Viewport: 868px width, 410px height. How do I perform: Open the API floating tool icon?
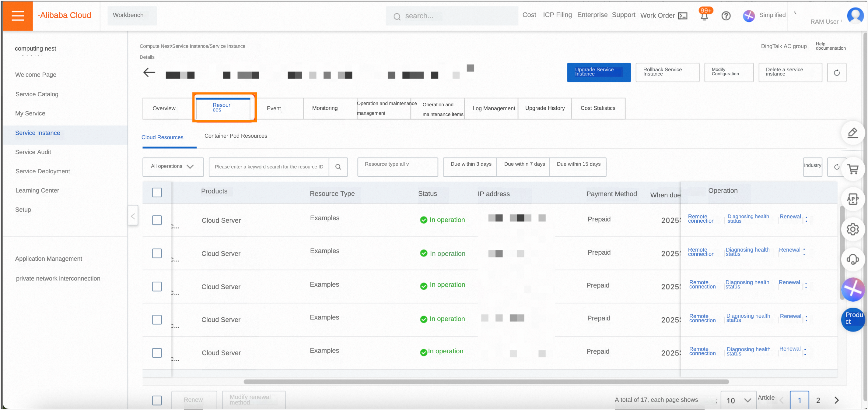point(852,199)
